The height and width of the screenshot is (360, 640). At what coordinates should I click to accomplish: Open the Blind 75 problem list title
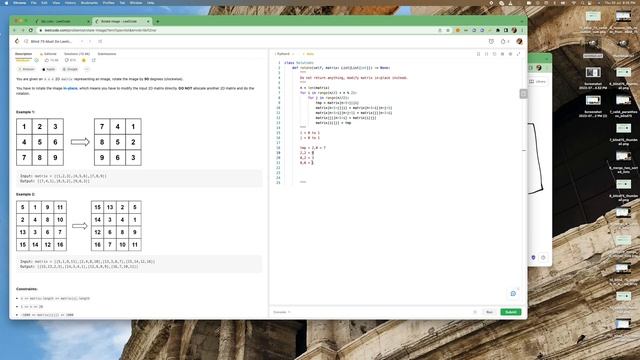(51, 41)
